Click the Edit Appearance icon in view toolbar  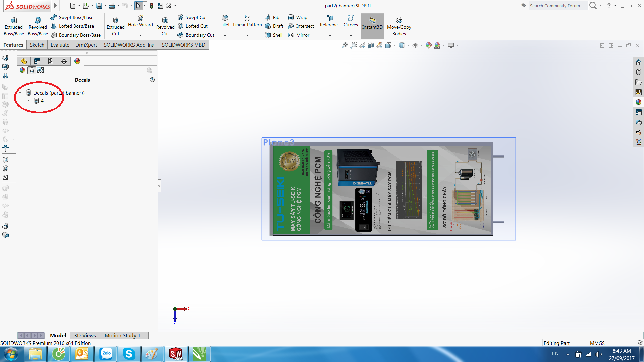[x=428, y=45]
